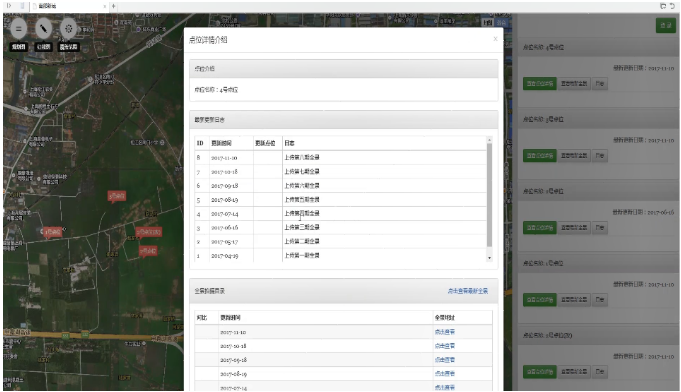The image size is (681, 392).
Task: Select log row 5 dated 2017-08-19
Action: click(341, 200)
